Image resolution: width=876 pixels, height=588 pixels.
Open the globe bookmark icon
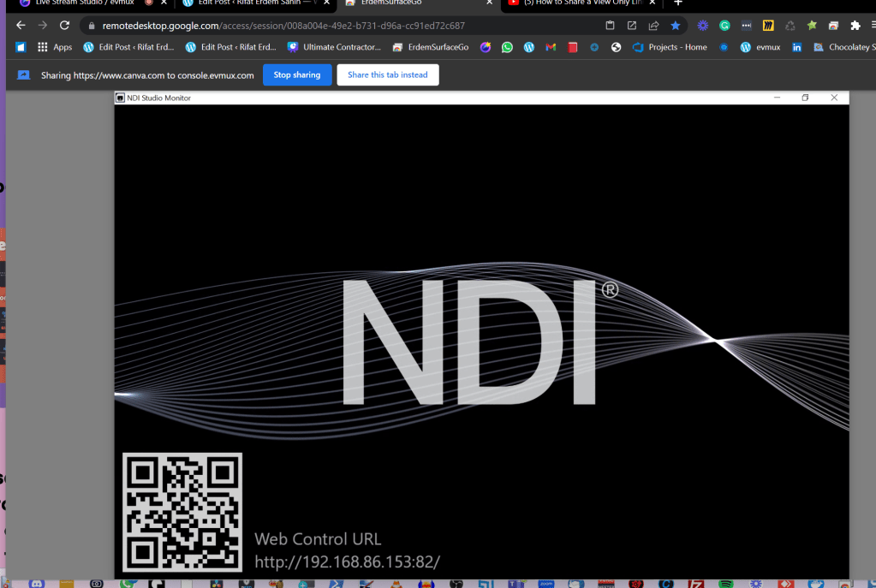coord(616,47)
